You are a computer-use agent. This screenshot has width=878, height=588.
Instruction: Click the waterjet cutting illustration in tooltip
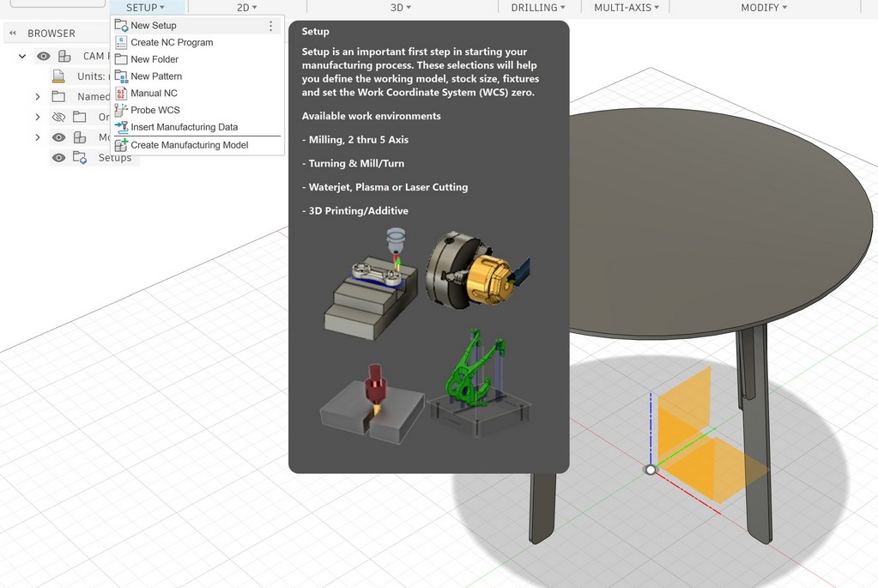[x=372, y=403]
